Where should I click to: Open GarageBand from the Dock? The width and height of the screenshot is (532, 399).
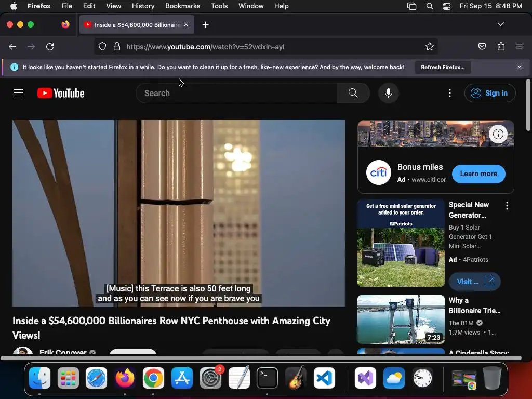pyautogui.click(x=296, y=378)
